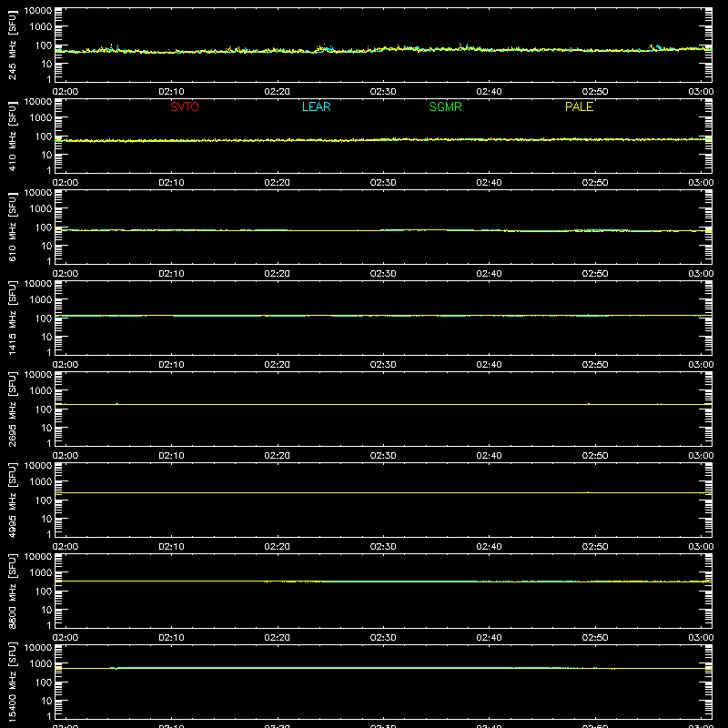The width and height of the screenshot is (728, 728).
Task: Click the 100 y-axis label on 610 MHz plot
Action: pyautogui.click(x=44, y=227)
